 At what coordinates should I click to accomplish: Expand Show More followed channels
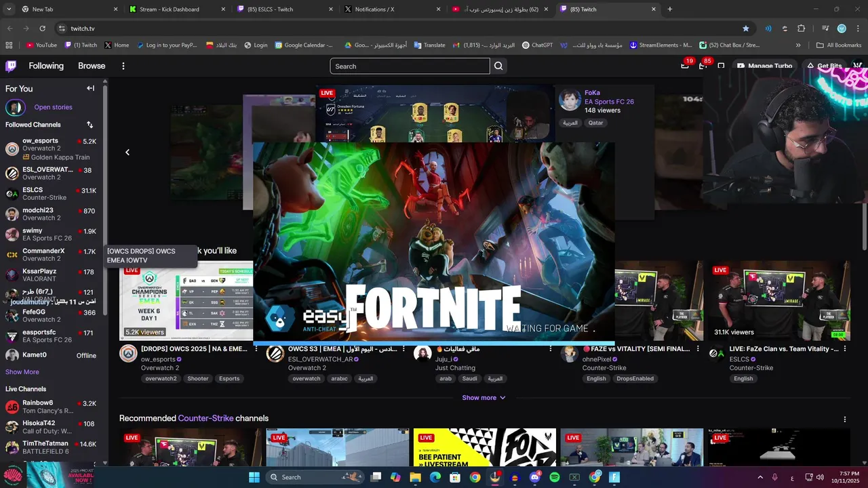click(x=22, y=372)
